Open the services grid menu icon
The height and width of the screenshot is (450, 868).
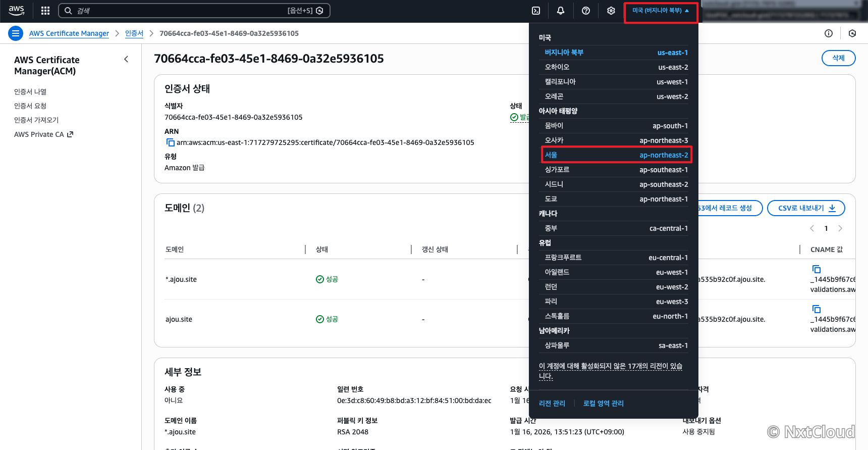coord(45,11)
